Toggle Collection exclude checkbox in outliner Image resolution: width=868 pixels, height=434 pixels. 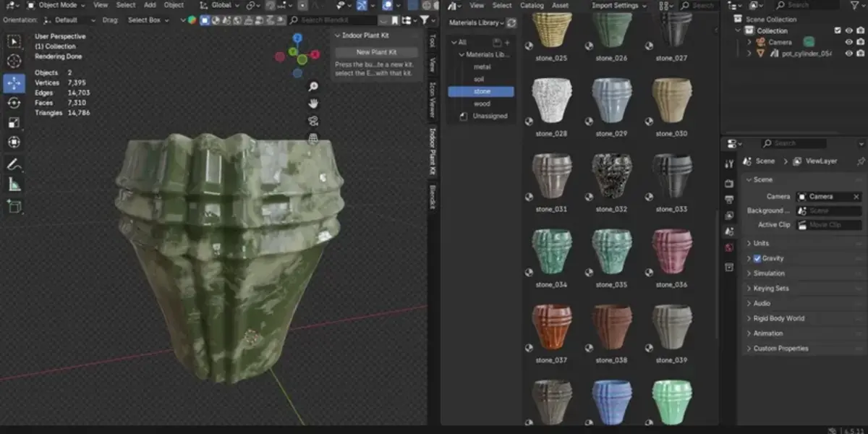pos(838,31)
